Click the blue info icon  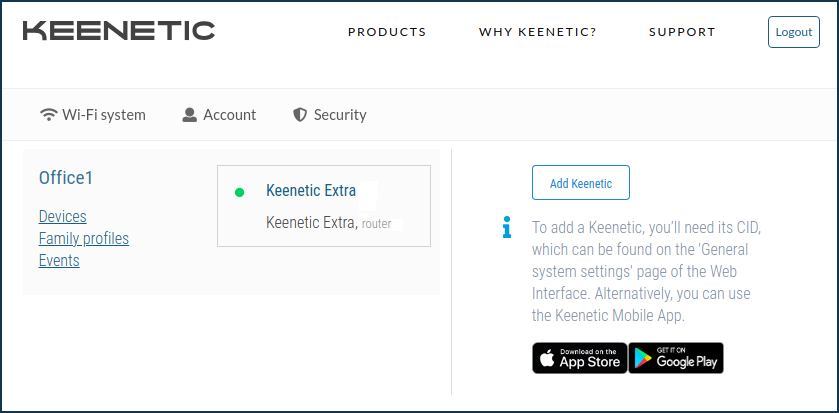pos(507,227)
